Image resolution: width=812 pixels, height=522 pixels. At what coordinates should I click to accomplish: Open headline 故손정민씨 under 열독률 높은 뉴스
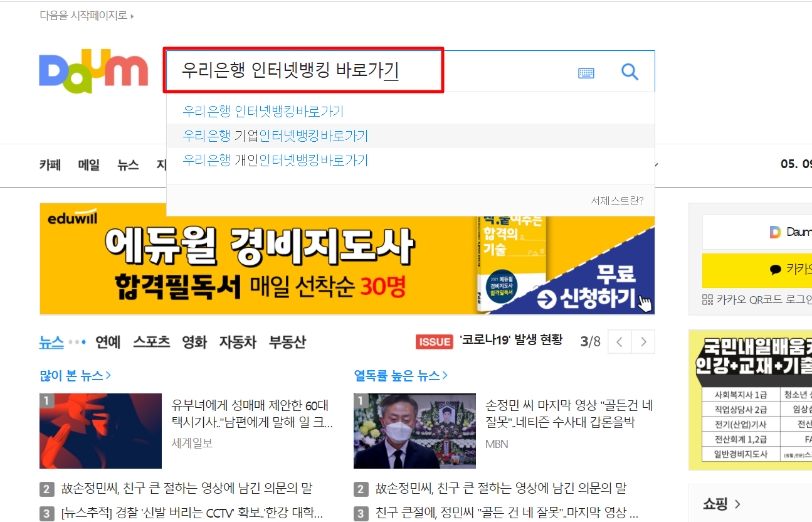pos(501,488)
